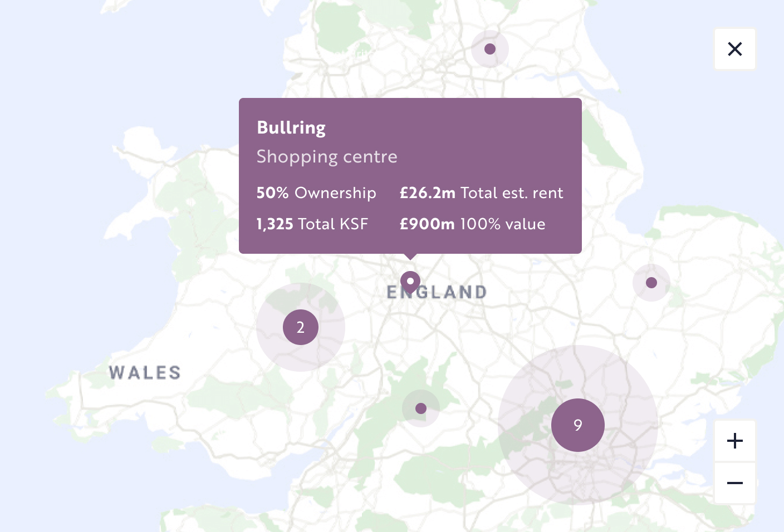Viewport: 784px width, 532px height.
Task: Click the WALES map label
Action: click(145, 372)
